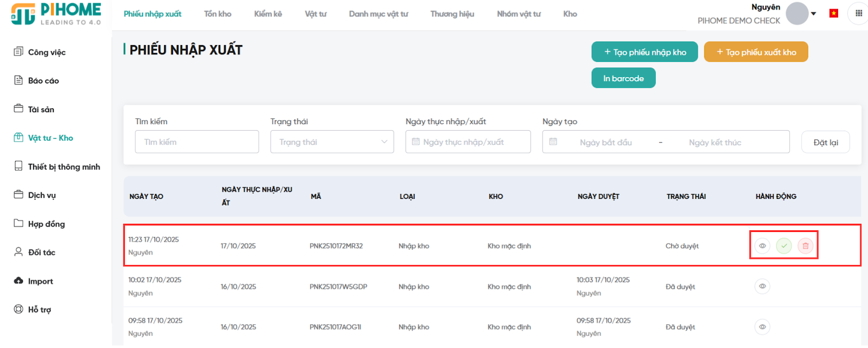This screenshot has height=348, width=868.
Task: Open the apps grid icon
Action: (x=859, y=14)
